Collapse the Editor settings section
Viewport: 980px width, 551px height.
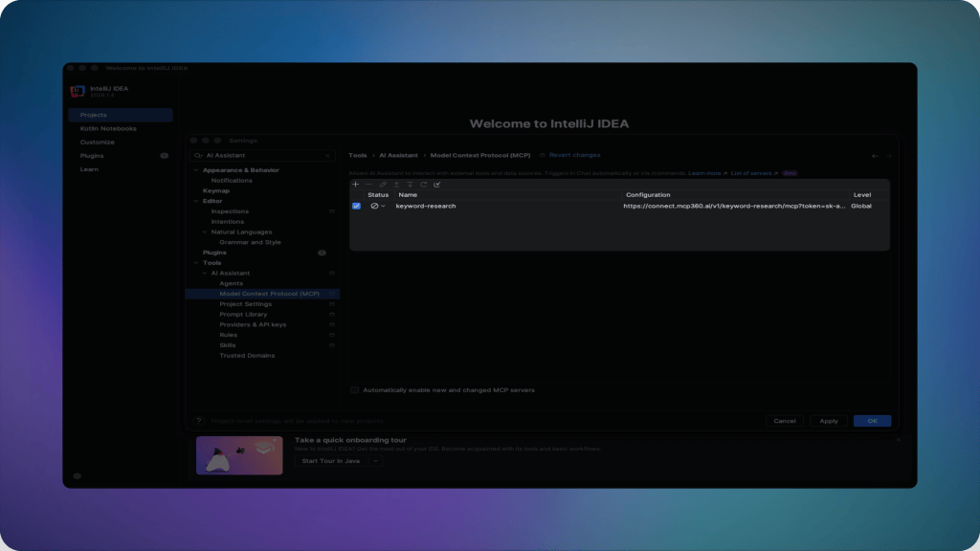[x=196, y=201]
